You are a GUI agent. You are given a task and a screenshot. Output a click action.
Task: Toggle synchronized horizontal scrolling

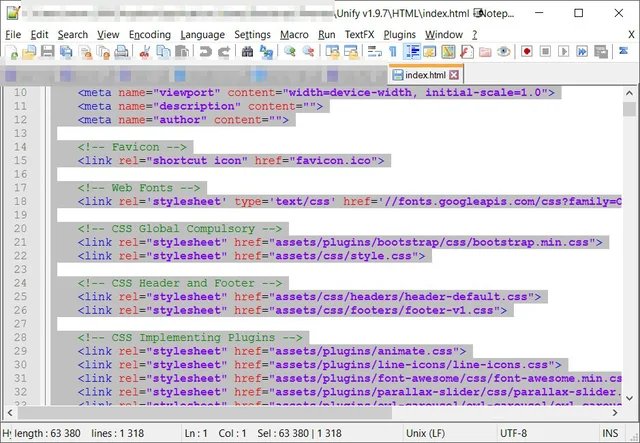(351, 52)
